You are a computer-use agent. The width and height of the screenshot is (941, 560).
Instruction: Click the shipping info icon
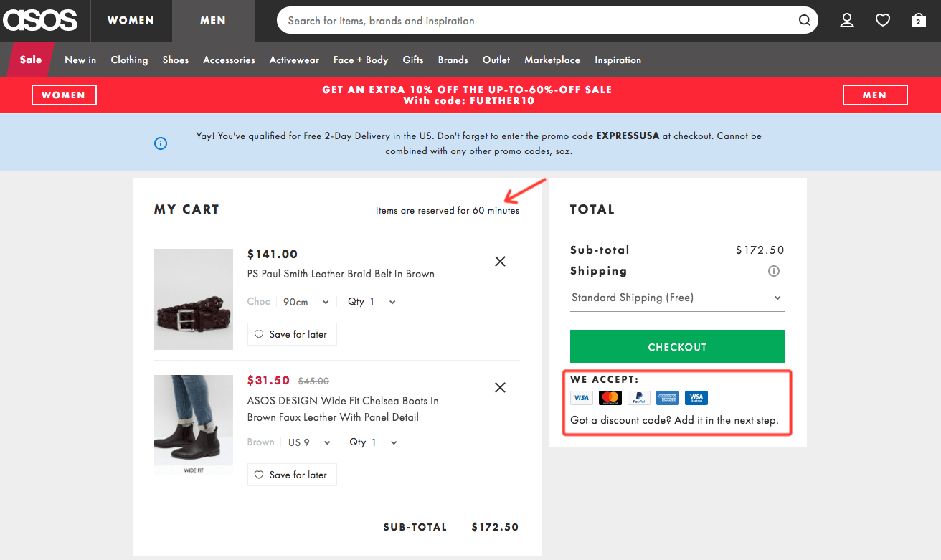coord(773,271)
